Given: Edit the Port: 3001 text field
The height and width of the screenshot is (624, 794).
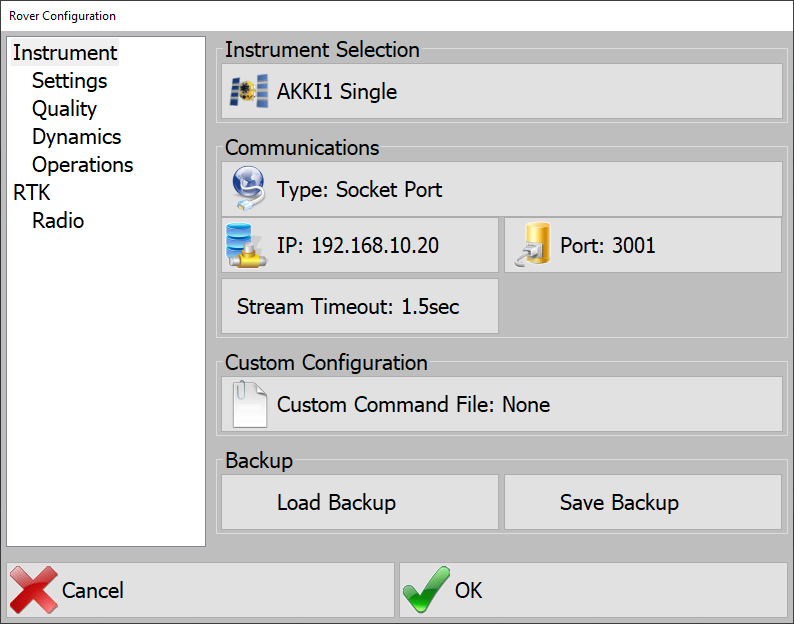Looking at the screenshot, I should point(608,245).
